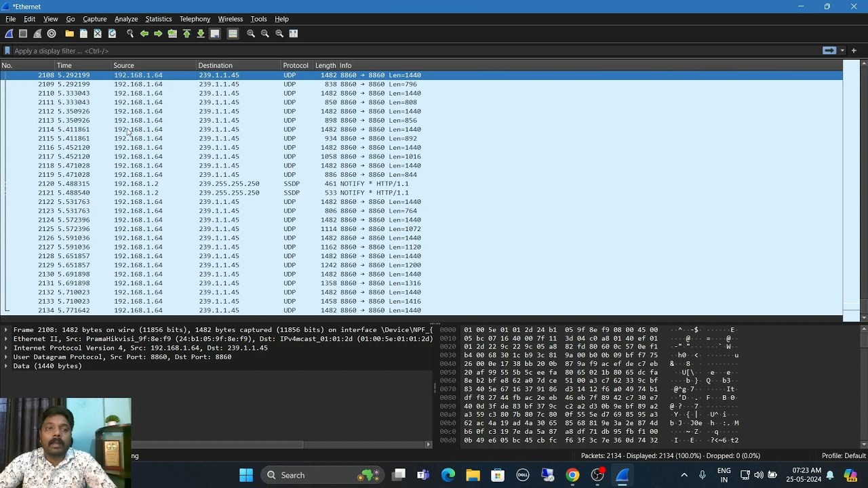The width and height of the screenshot is (868, 488).
Task: Click the display filter bookmark icon
Action: pos(7,51)
